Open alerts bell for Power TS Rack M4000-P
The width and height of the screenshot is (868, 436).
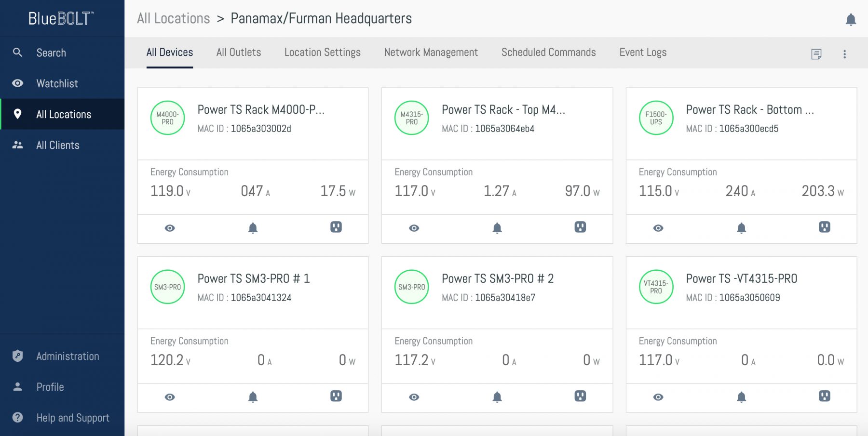[253, 228]
